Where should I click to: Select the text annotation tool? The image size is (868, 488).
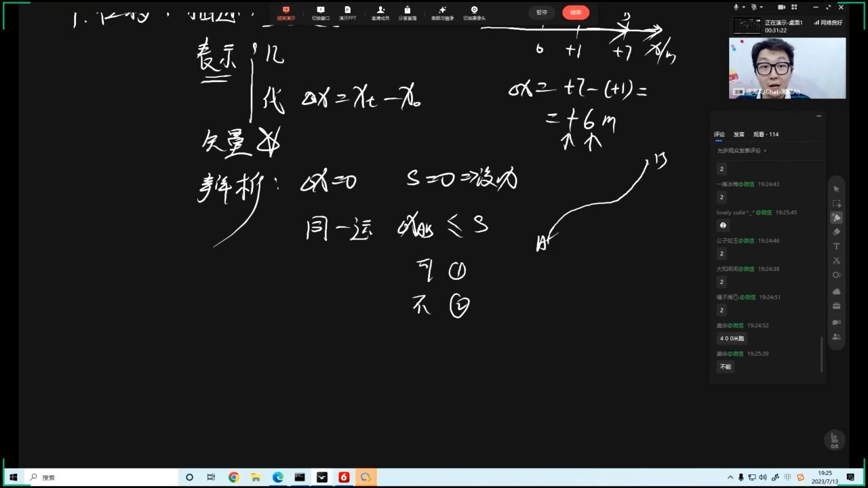coord(836,246)
